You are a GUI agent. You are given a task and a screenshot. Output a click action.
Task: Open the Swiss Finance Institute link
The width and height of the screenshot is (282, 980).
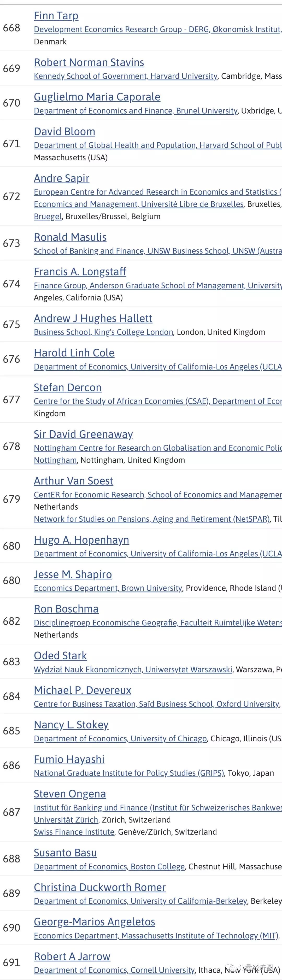point(74,832)
